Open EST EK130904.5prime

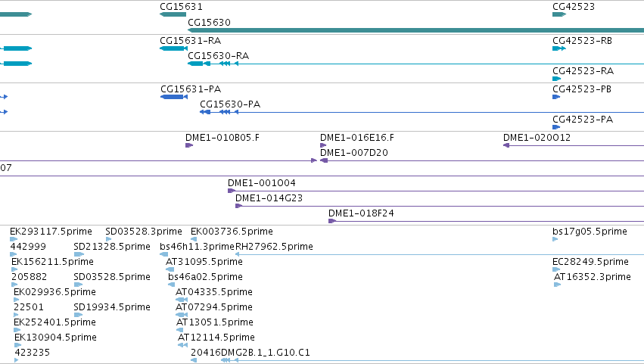pos(55,338)
